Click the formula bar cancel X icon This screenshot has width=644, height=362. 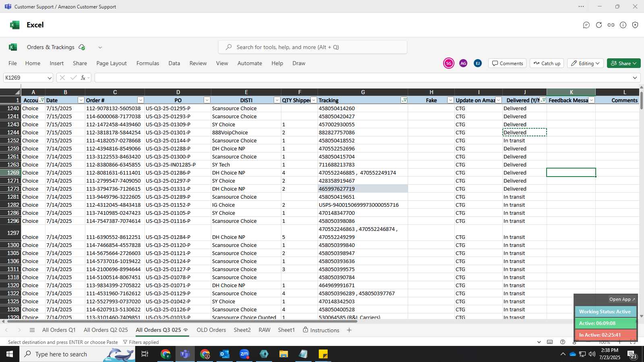pyautogui.click(x=62, y=78)
